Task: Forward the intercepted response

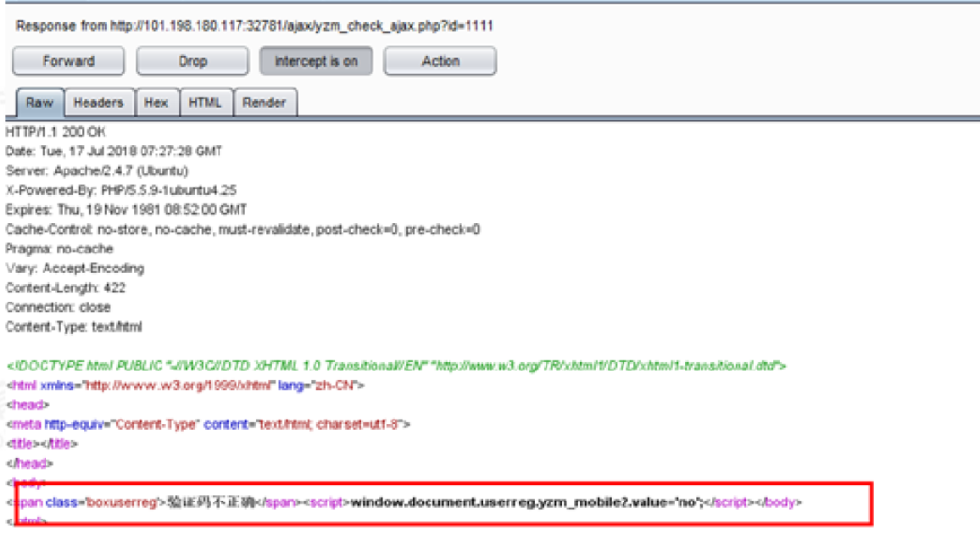Action: click(x=68, y=61)
